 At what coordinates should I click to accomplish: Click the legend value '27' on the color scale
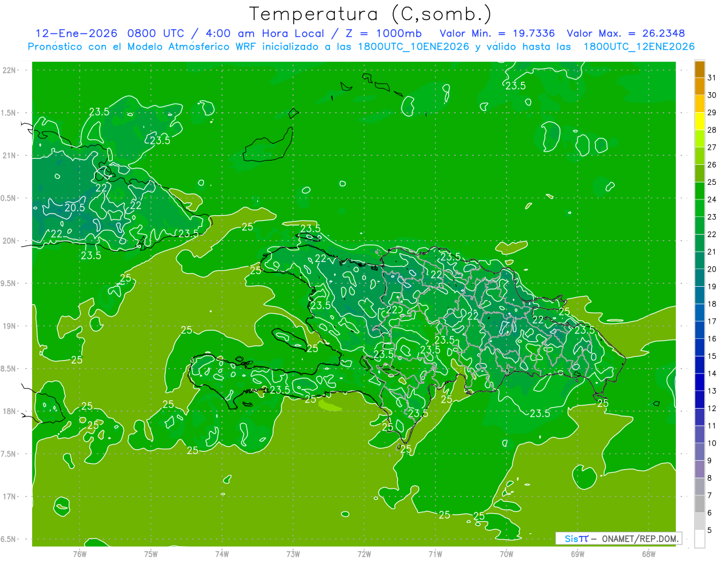(712, 147)
